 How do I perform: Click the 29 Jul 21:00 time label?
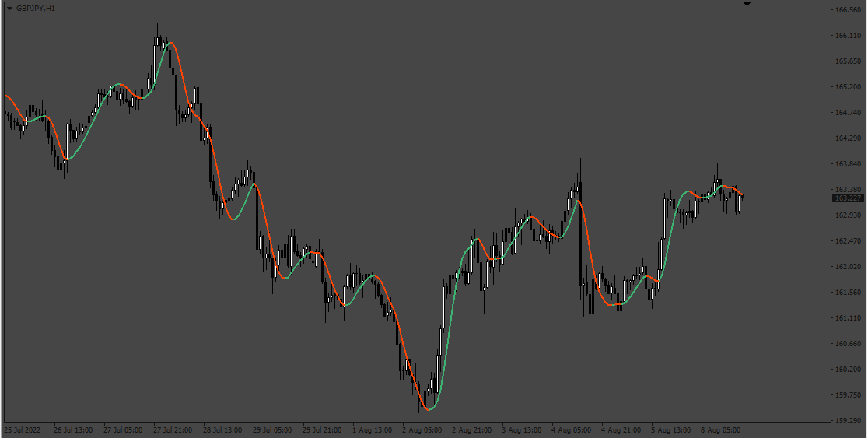coord(322,430)
